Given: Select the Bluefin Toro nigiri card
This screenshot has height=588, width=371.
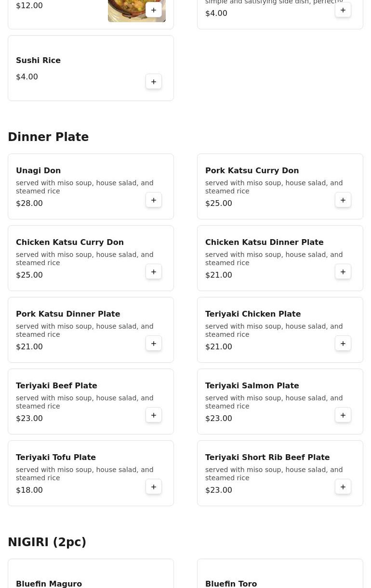Looking at the screenshot, I should click(280, 574).
